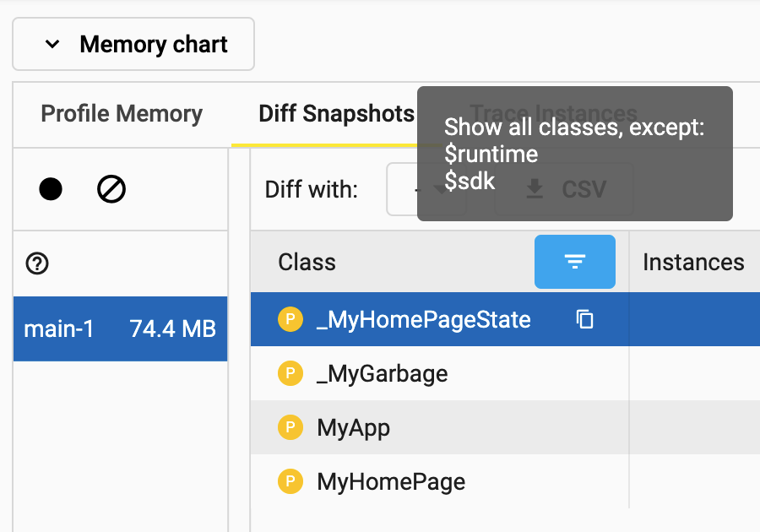The width and height of the screenshot is (760, 532).
Task: Select the main-1 snapshot entry
Action: pos(120,328)
